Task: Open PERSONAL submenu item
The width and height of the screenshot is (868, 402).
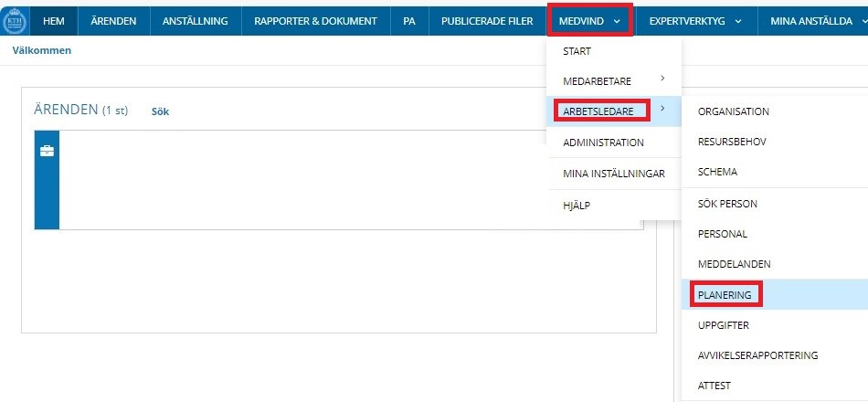Action: point(775,234)
